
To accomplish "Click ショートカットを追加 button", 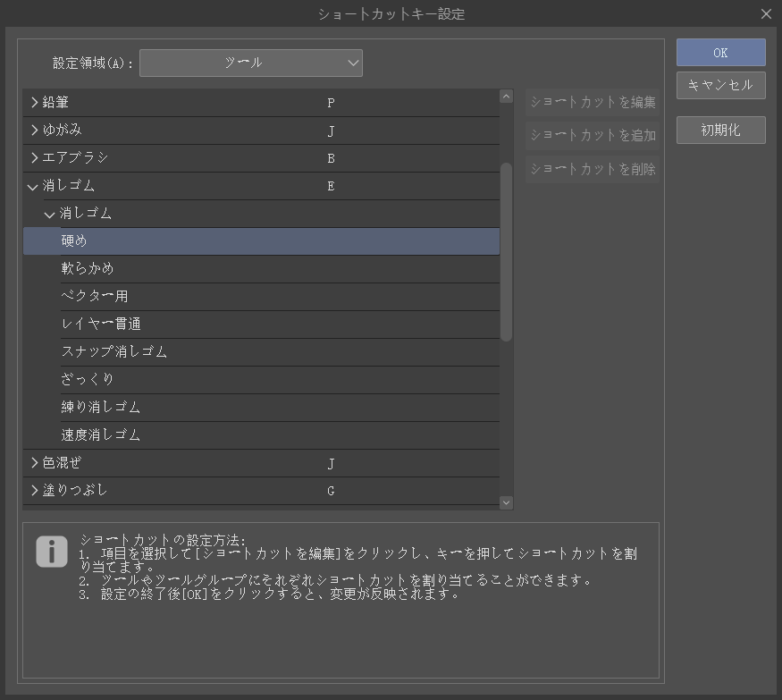I will pyautogui.click(x=593, y=135).
